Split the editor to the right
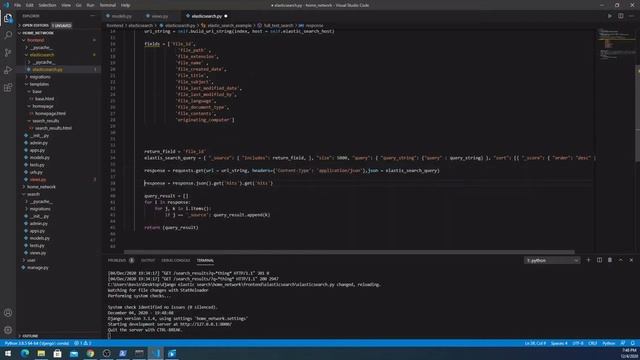 (620, 16)
